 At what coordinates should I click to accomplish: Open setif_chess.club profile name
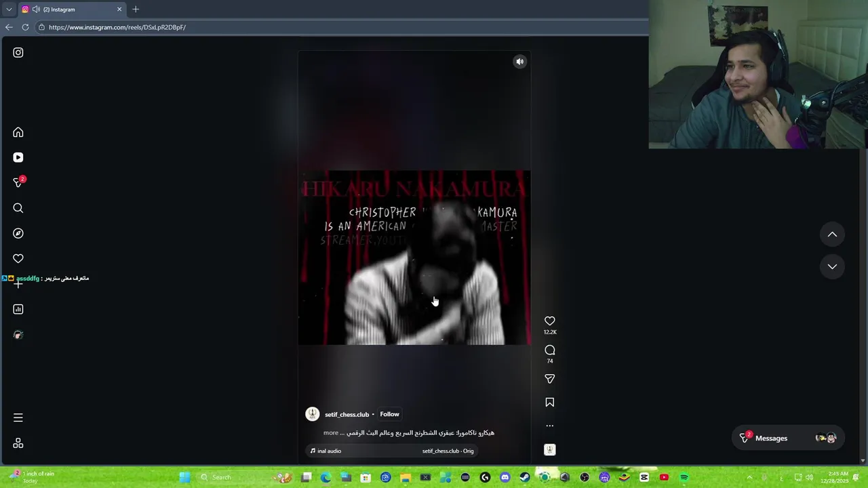click(347, 414)
